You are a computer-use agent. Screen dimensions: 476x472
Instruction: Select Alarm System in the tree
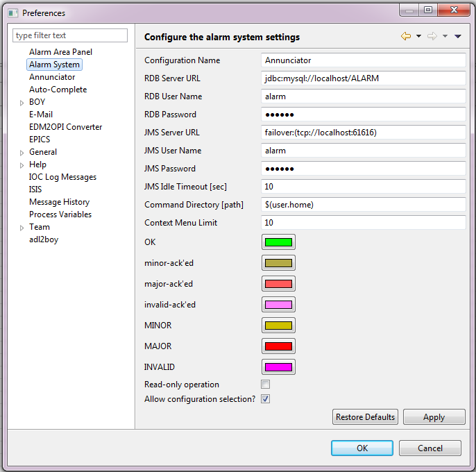click(x=54, y=65)
